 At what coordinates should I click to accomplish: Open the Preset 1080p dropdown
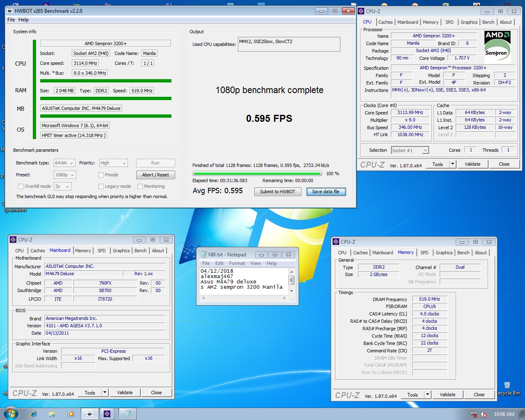click(65, 175)
